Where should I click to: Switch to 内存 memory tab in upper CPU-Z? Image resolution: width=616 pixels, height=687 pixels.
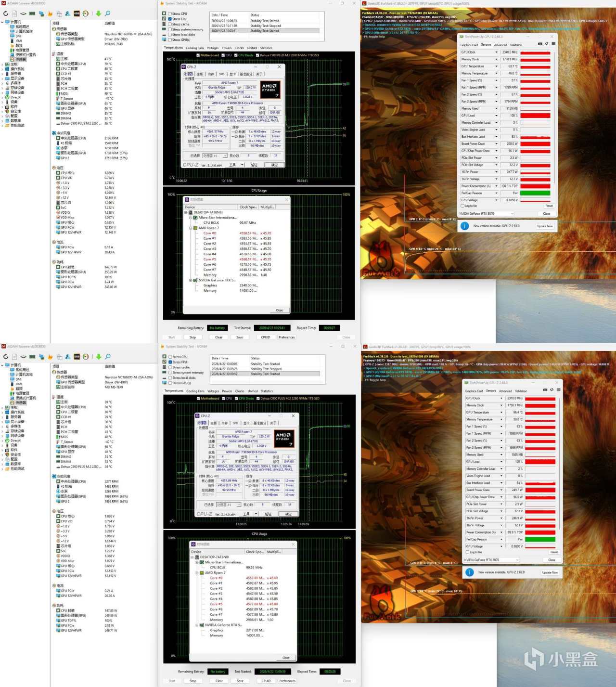tap(211, 74)
